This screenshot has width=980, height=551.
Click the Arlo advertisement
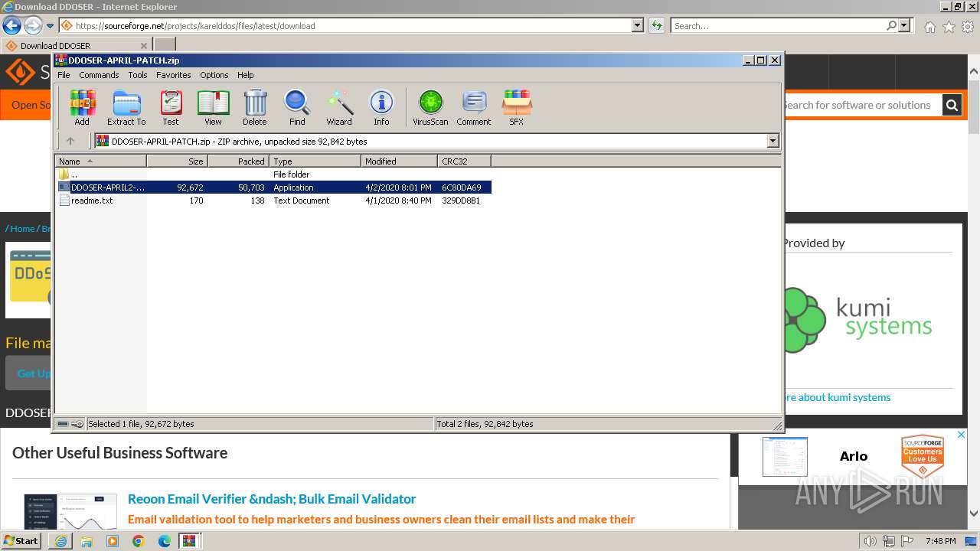tap(854, 457)
